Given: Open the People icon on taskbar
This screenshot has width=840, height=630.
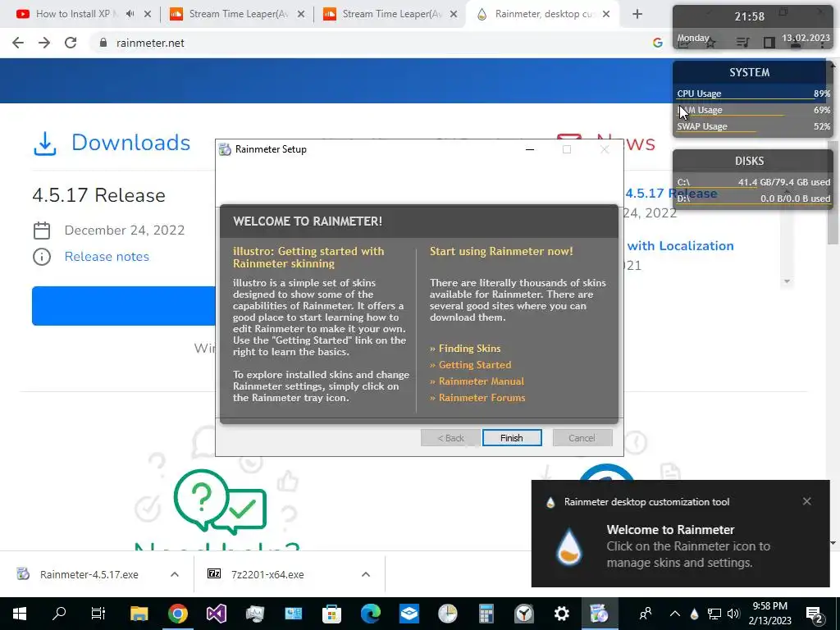Looking at the screenshot, I should click(x=646, y=614).
